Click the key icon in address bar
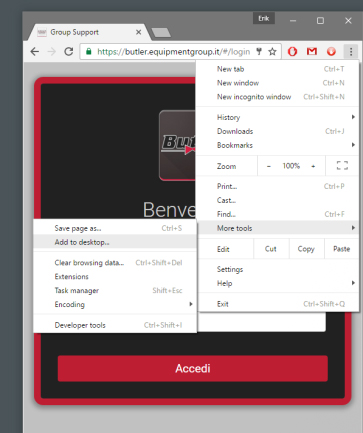Viewport: 363px width, 433px height. [x=259, y=52]
